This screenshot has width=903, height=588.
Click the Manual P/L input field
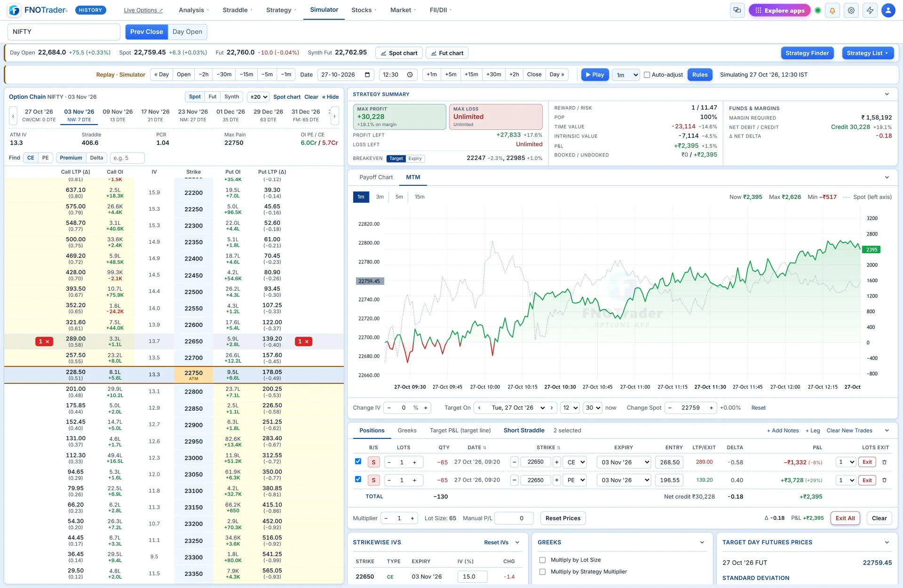(514, 518)
